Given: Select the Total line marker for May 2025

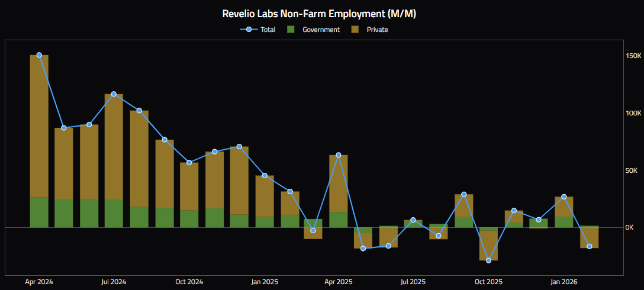Looking at the screenshot, I should pos(363,249).
